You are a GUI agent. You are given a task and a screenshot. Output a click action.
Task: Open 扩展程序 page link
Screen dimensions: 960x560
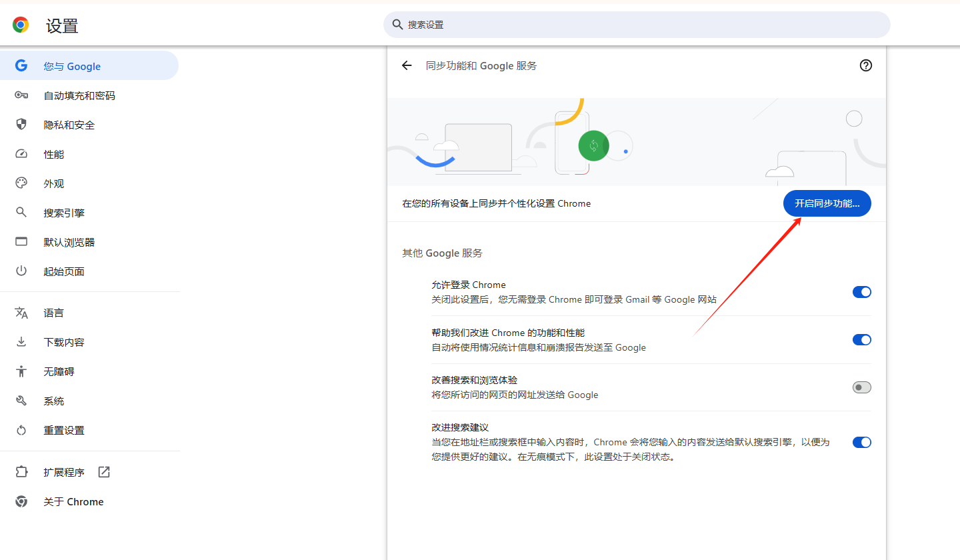(89, 472)
